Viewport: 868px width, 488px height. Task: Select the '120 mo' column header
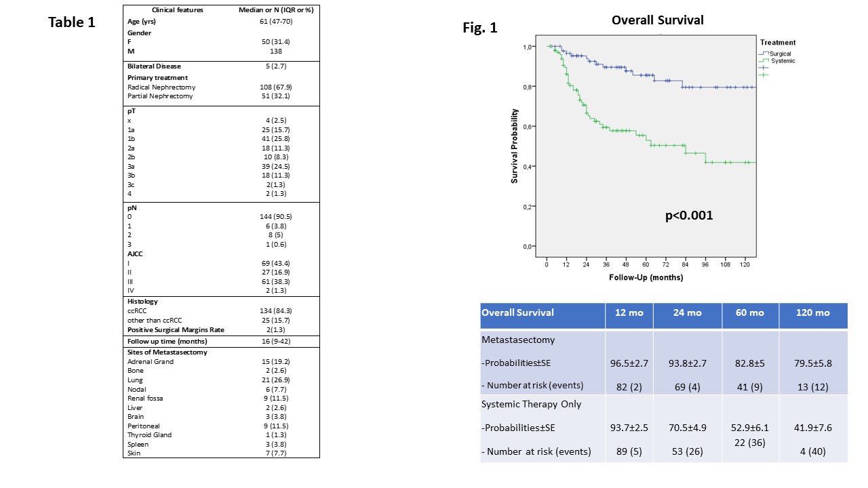pyautogui.click(x=812, y=313)
